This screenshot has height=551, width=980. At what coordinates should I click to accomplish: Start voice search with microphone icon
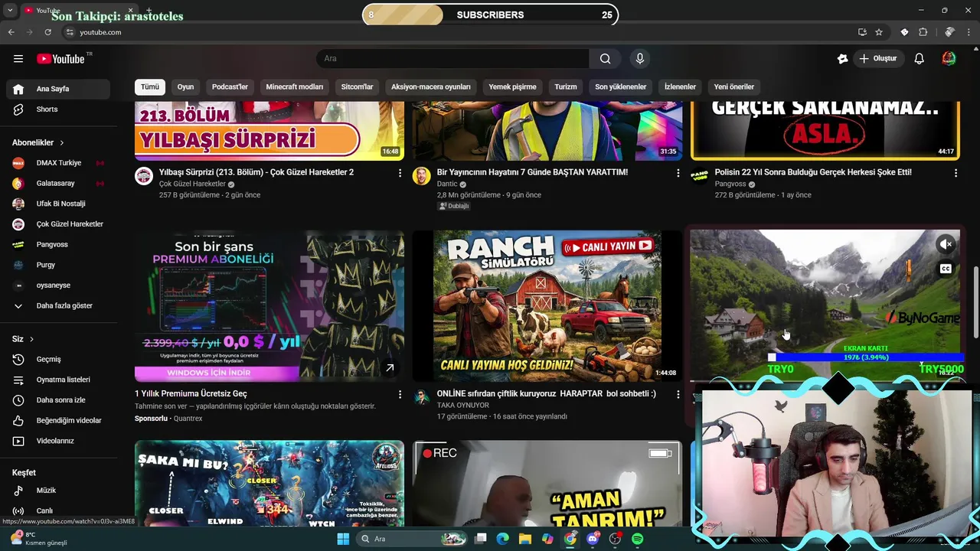[x=640, y=59]
